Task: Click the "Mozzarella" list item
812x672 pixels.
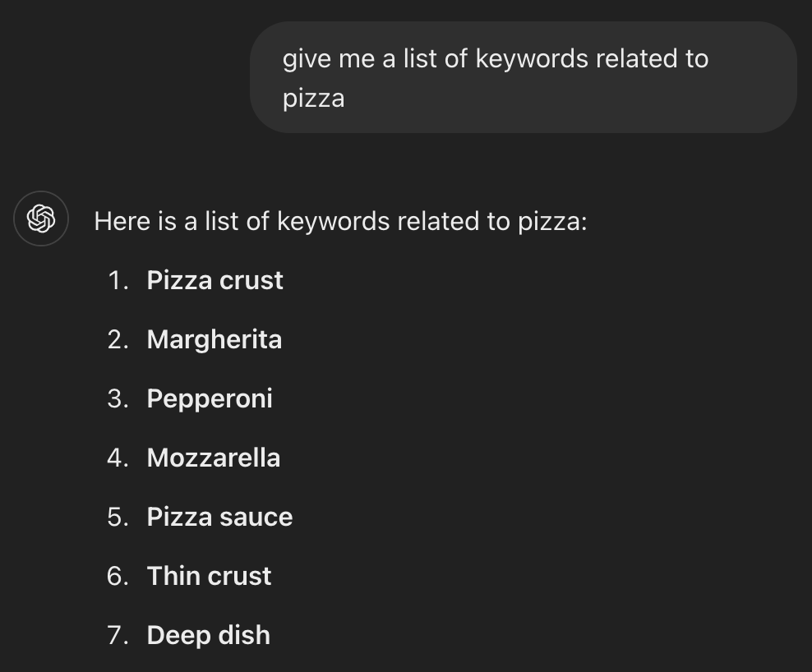Action: point(213,458)
